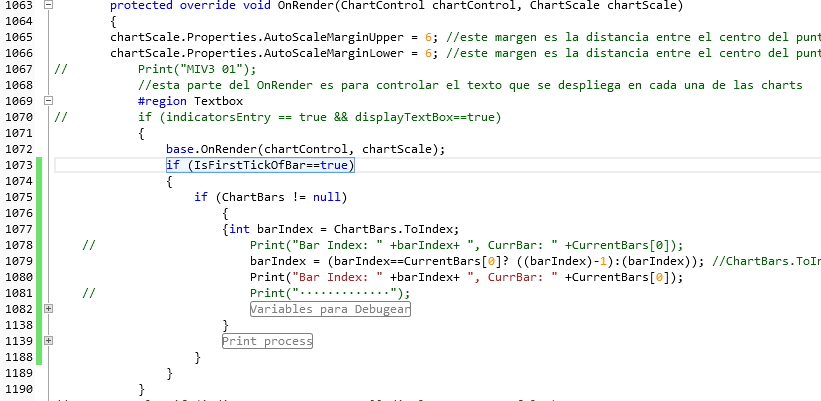Click '#region Textbox' directive
Viewport: 821px width, 401px height.
tap(190, 101)
